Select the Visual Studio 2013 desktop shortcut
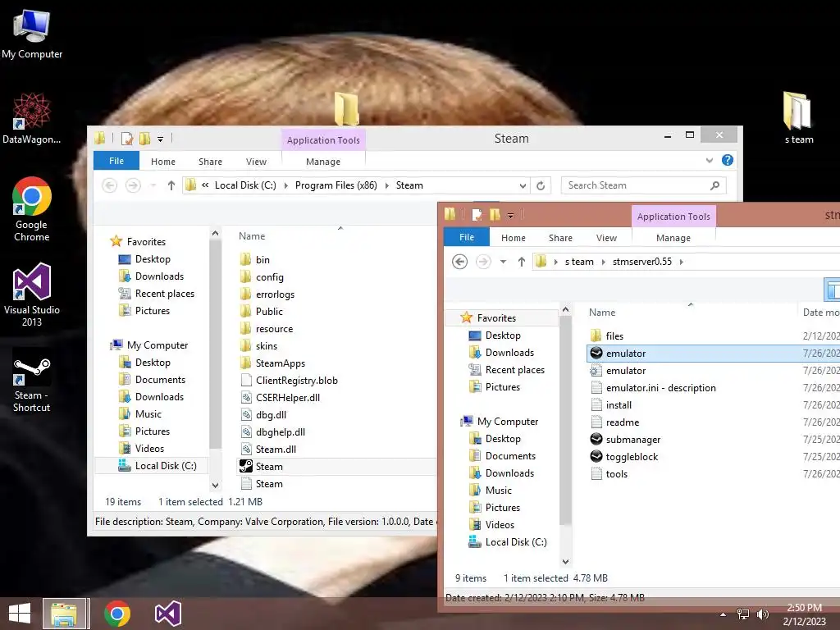Viewport: 840px width, 630px height. click(32, 294)
